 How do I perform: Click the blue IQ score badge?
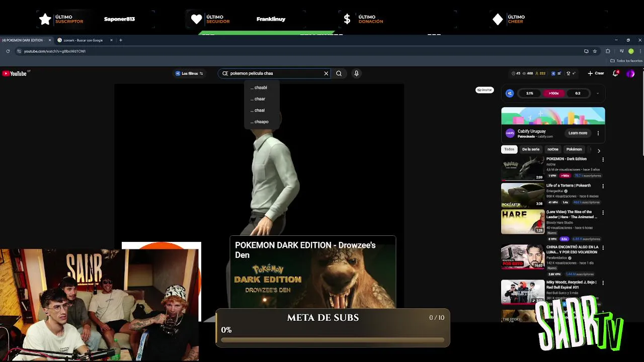point(510,93)
